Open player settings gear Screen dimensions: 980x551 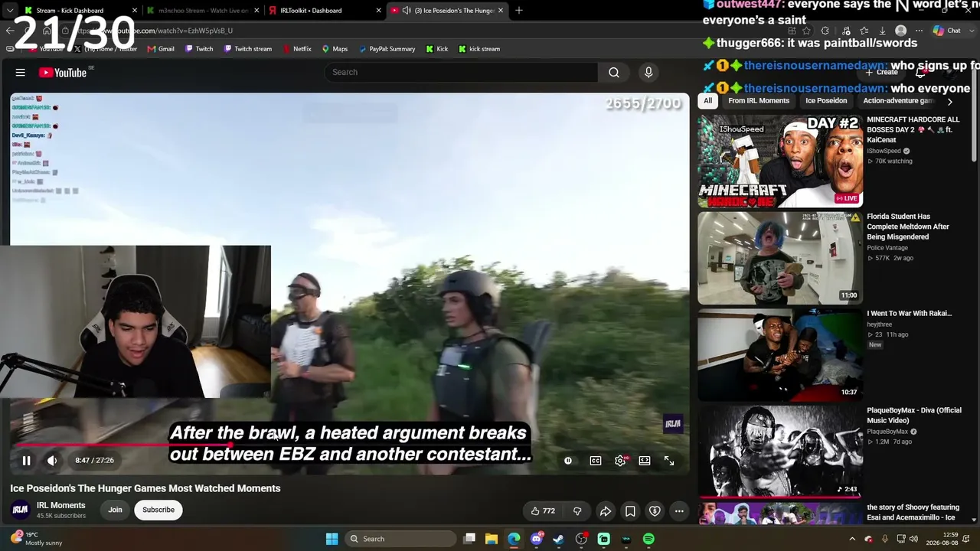(620, 461)
